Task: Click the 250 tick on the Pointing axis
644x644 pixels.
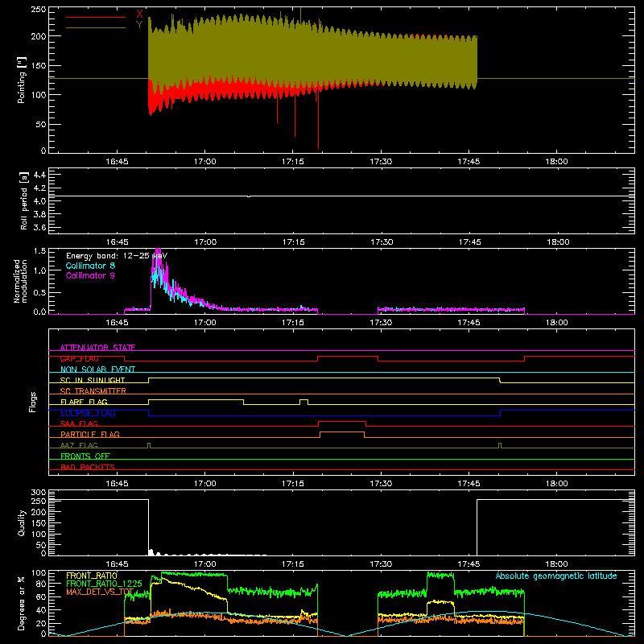Action: pyautogui.click(x=38, y=10)
